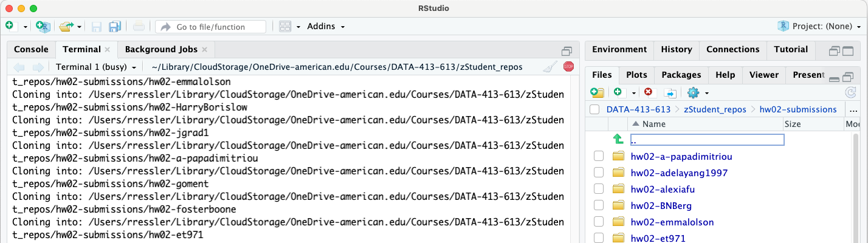Open the workspace panes layout icon
868x243 pixels.
(285, 27)
